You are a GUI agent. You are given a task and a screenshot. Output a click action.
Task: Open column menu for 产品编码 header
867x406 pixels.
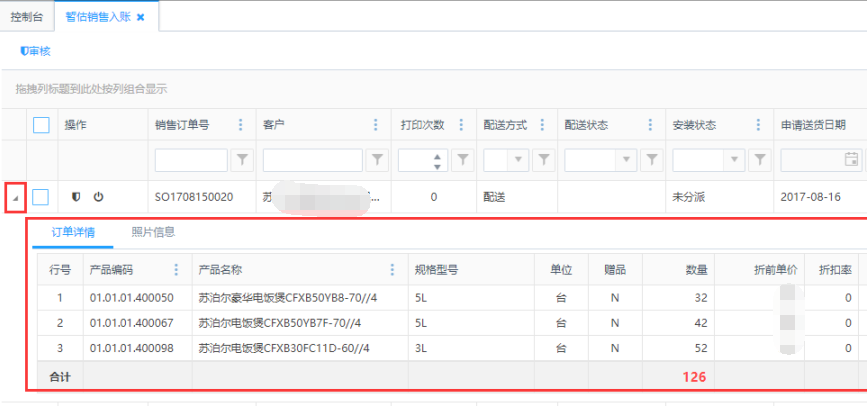click(x=177, y=270)
